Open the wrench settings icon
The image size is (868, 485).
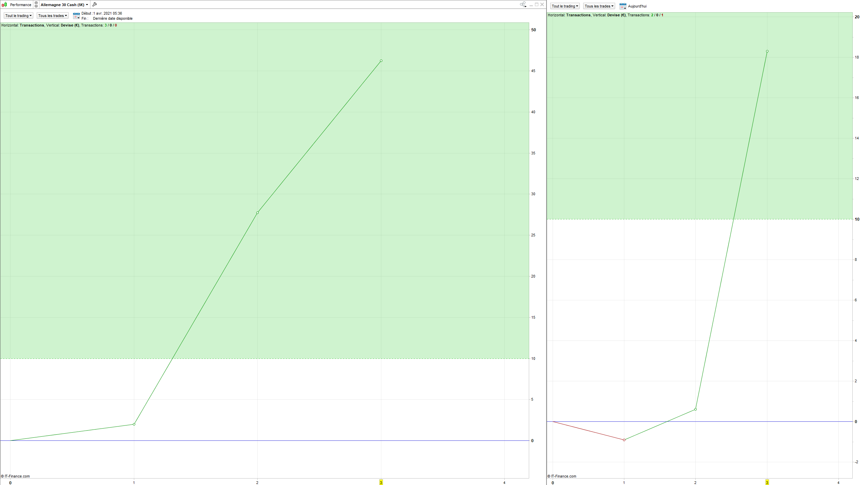[x=94, y=5]
